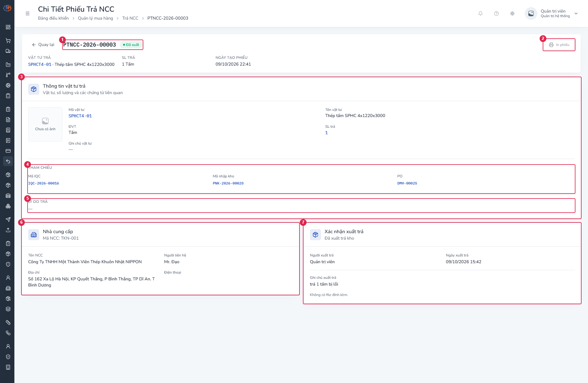Open the stacked layers sidebar icon
This screenshot has height=383, width=588.
click(x=8, y=309)
